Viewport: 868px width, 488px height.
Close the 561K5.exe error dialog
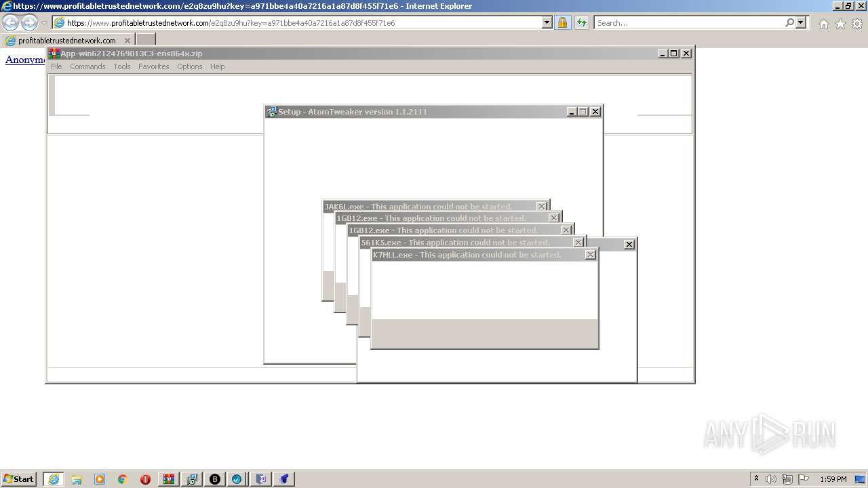coord(578,242)
